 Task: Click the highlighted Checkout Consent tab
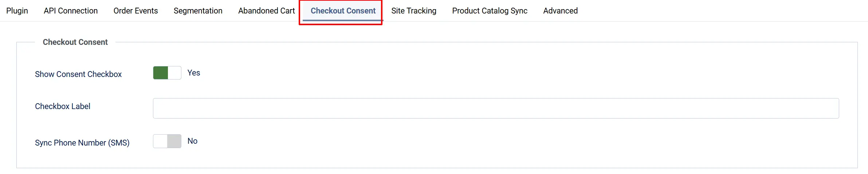[x=343, y=11]
